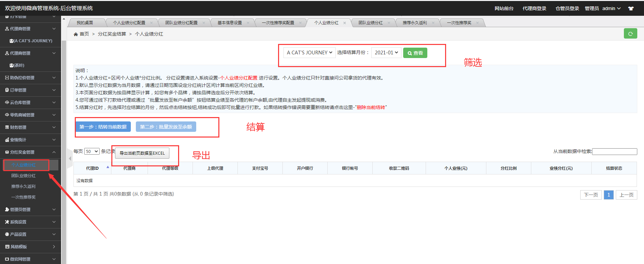Open 团队业绩分红 in sidebar submenu

23,176
